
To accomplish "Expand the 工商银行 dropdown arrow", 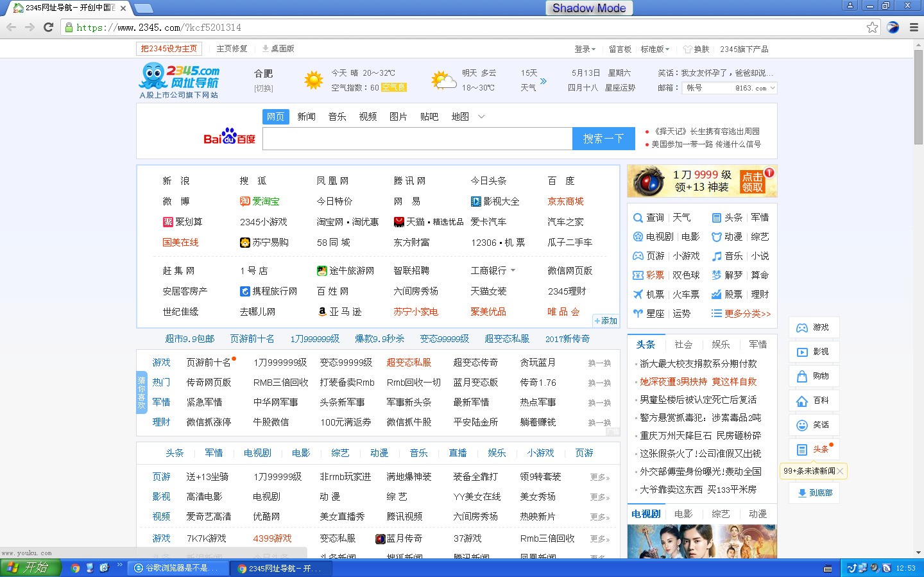I will [x=513, y=270].
